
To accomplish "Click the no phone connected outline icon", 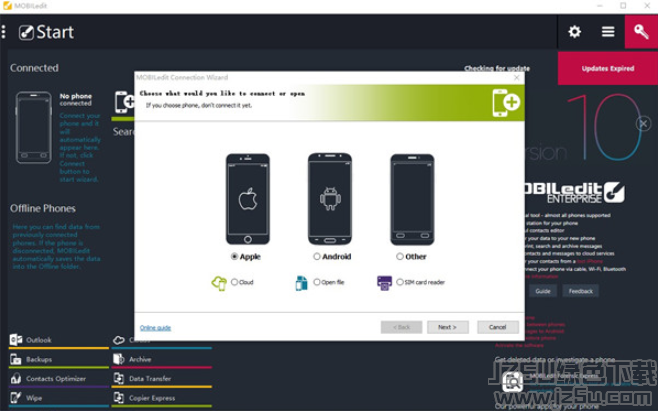I will click(34, 128).
